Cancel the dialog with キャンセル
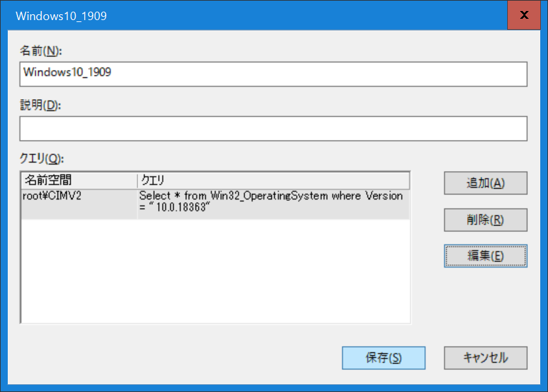Viewport: 548px width, 392px height. coord(485,358)
